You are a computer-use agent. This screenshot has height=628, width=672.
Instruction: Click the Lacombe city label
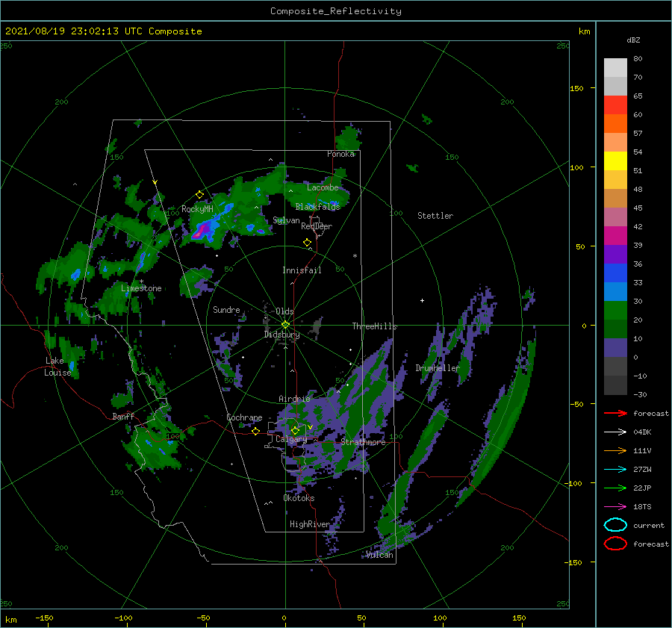323,187
